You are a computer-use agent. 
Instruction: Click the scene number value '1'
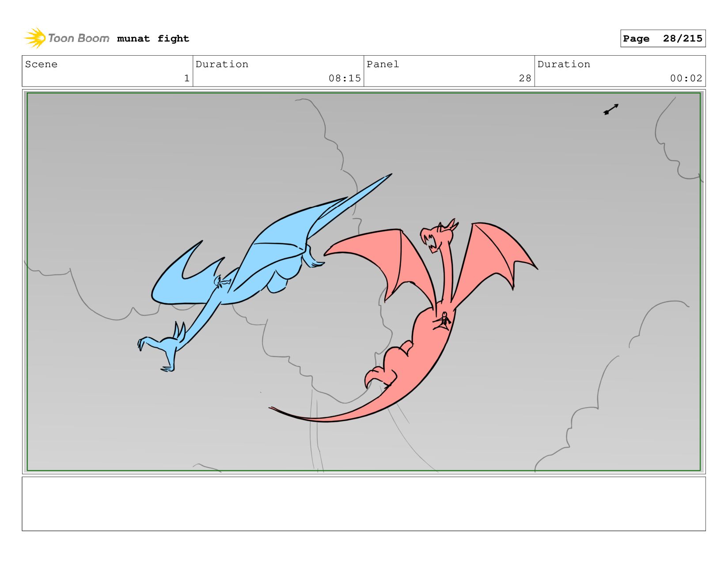[x=187, y=78]
